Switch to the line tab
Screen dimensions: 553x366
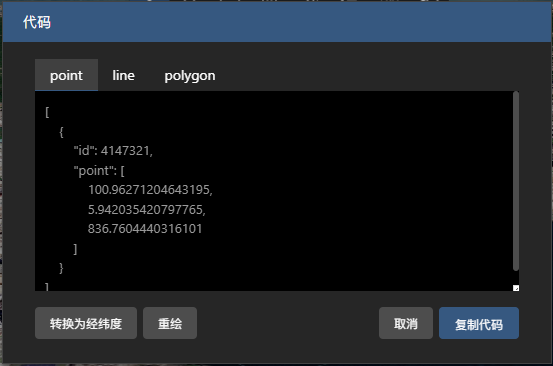(123, 75)
